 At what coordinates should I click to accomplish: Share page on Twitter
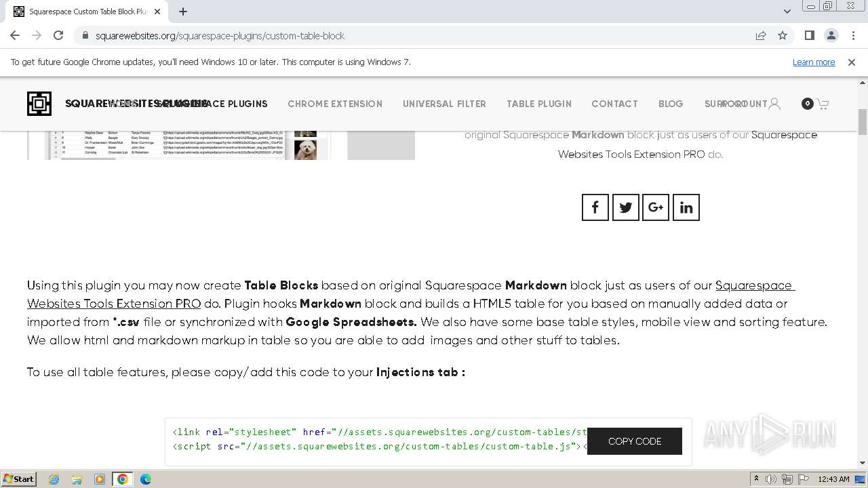626,207
